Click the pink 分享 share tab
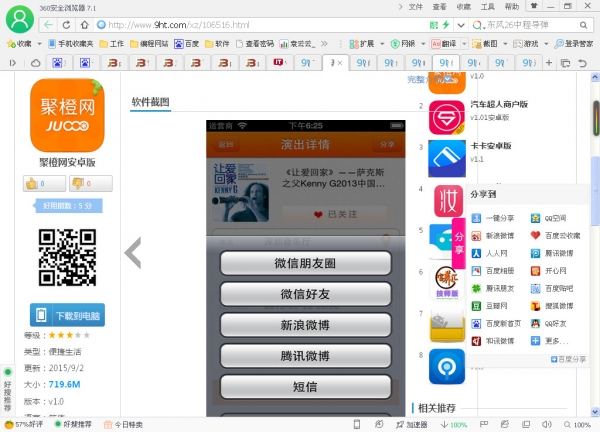Image resolution: width=600 pixels, height=432 pixels. tap(459, 244)
